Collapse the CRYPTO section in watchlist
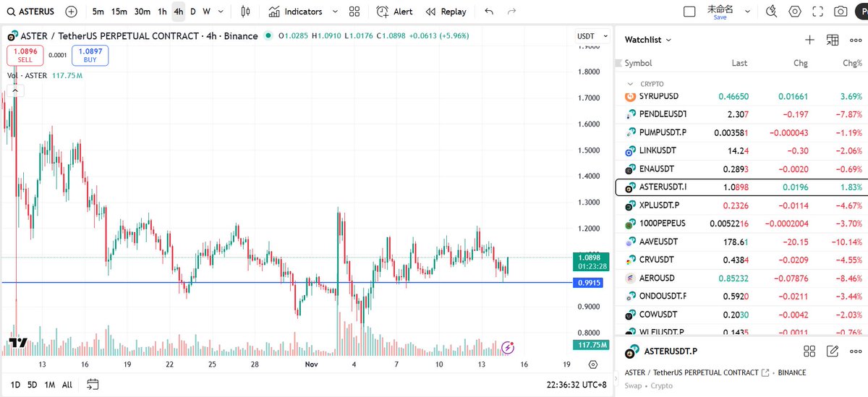Viewport: 868px width, 397px height. (x=630, y=84)
